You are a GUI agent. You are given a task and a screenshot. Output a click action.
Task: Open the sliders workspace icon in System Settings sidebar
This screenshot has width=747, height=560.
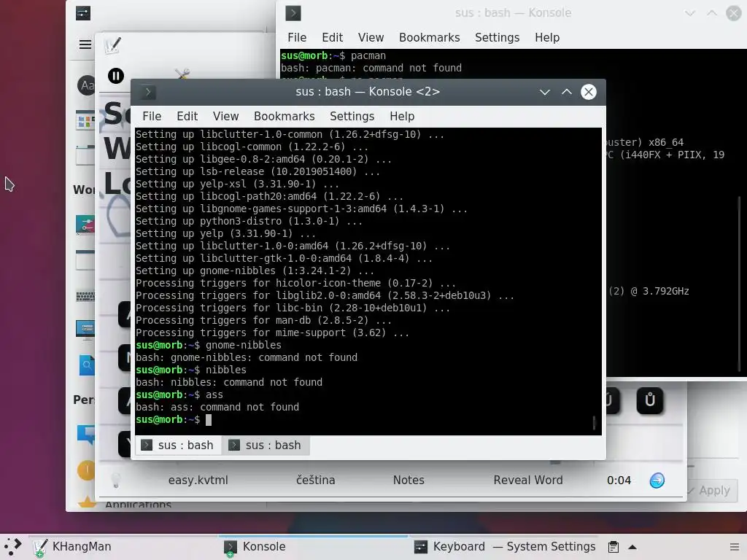pyautogui.click(x=85, y=225)
